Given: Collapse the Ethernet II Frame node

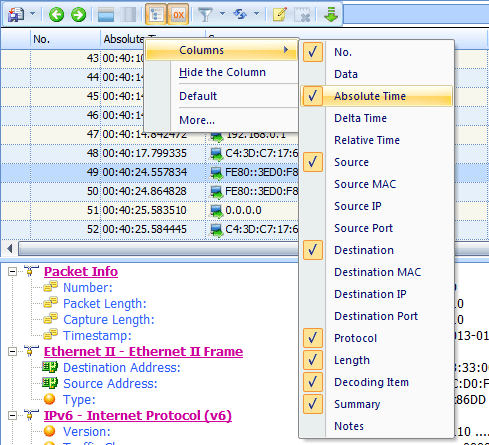Looking at the screenshot, I should pyautogui.click(x=12, y=352).
